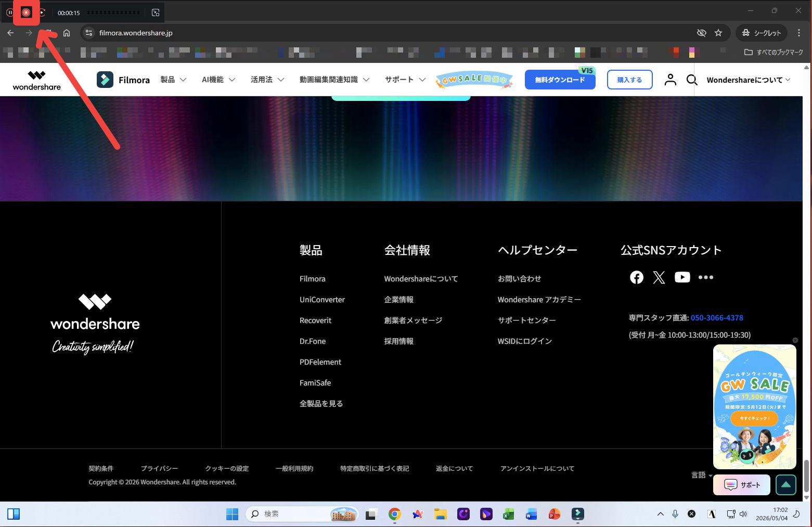Open the 言語 language dropdown
Viewport: 812px width, 527px height.
(702, 475)
